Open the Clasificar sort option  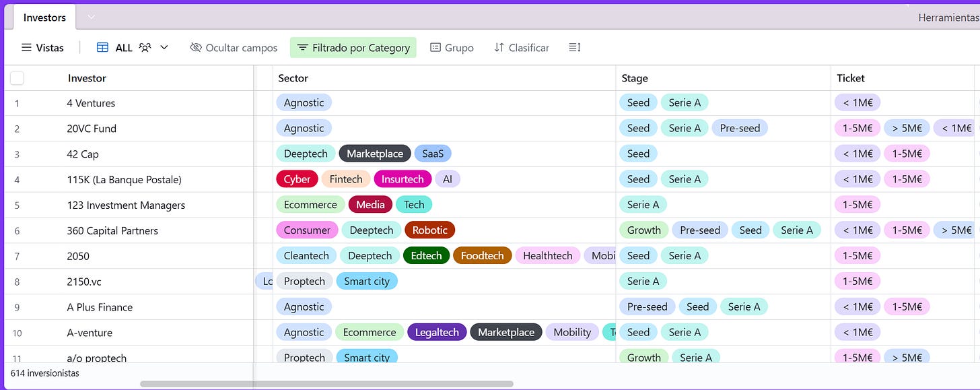point(522,48)
